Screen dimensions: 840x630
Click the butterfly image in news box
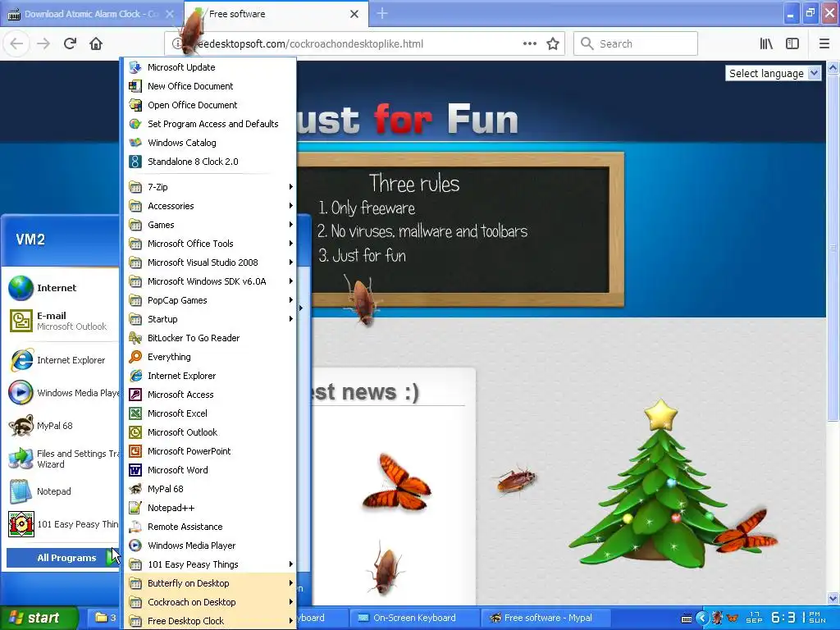[397, 482]
